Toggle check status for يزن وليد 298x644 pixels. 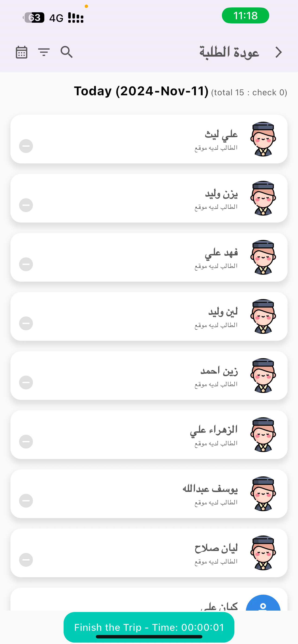[x=26, y=205]
